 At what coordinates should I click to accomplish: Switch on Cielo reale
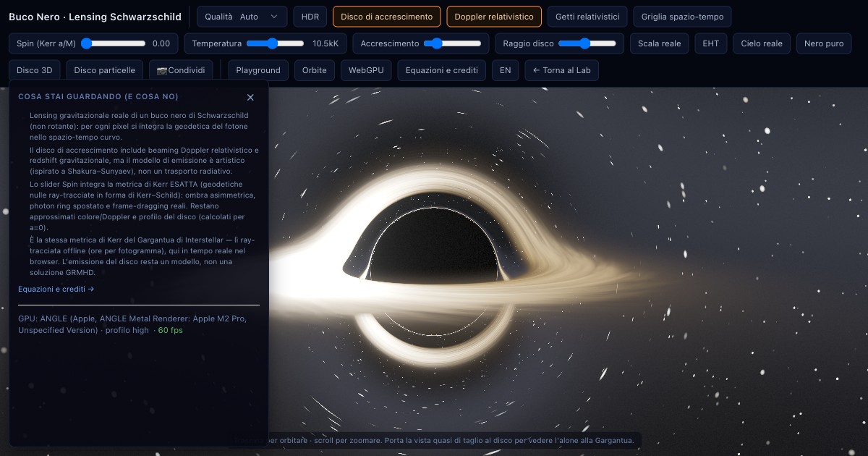click(x=762, y=43)
